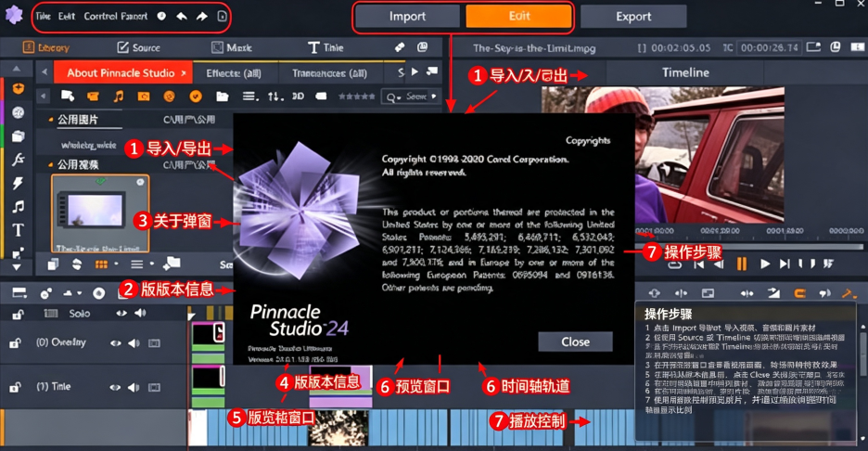Image resolution: width=868 pixels, height=451 pixels.
Task: Open the sort order dropdown in the library toolbar
Action: 275,97
